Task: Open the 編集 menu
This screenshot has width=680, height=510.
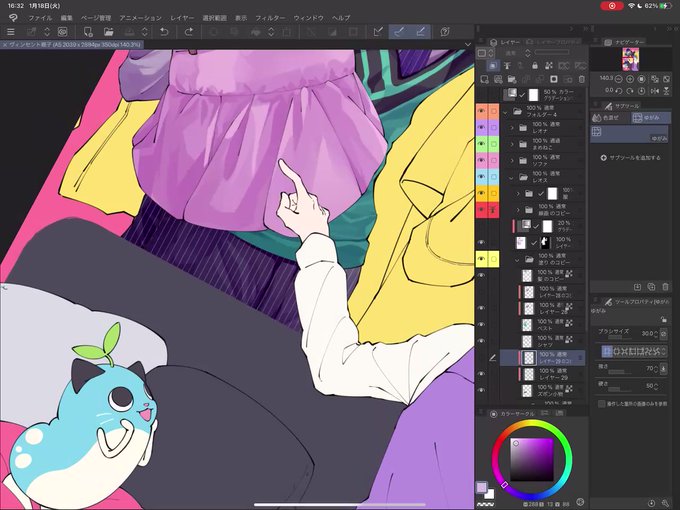Action: [66, 18]
